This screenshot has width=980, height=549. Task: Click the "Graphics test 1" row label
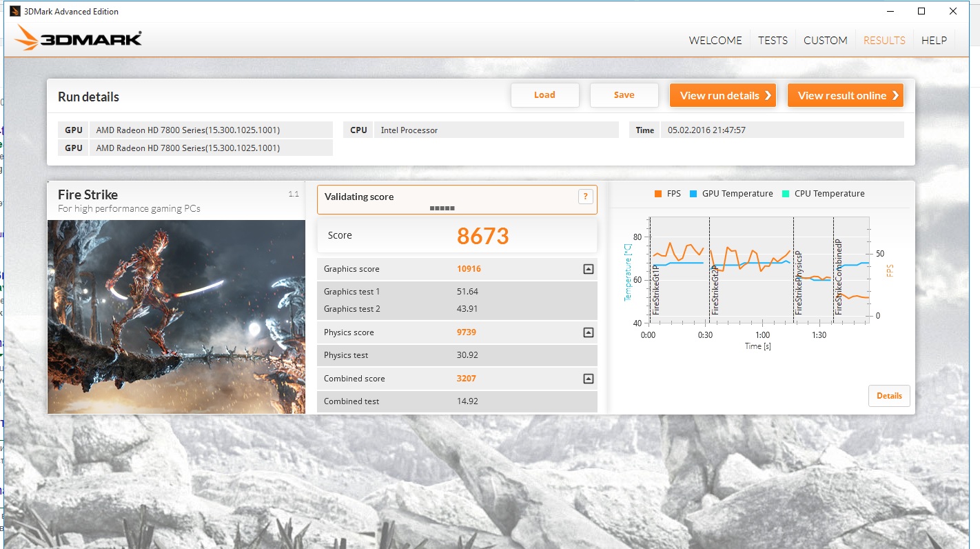coord(351,292)
